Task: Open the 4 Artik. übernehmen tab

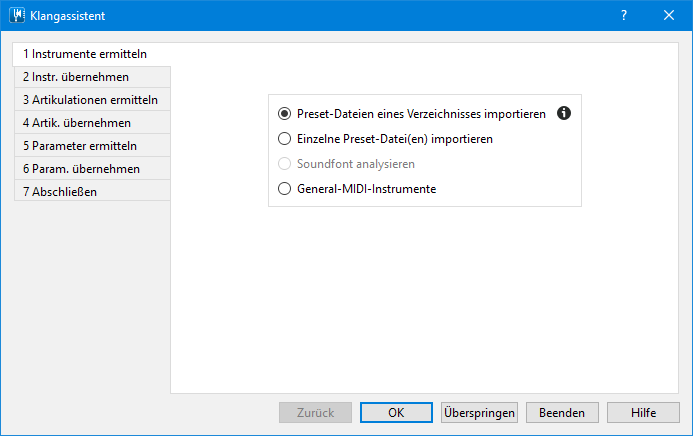Action: click(92, 123)
